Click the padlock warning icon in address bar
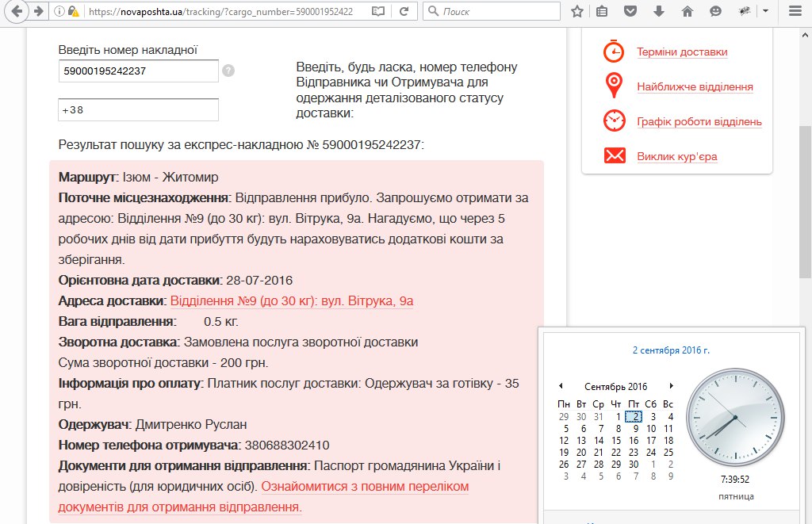Viewport: 812px width, 524px height. click(x=74, y=11)
